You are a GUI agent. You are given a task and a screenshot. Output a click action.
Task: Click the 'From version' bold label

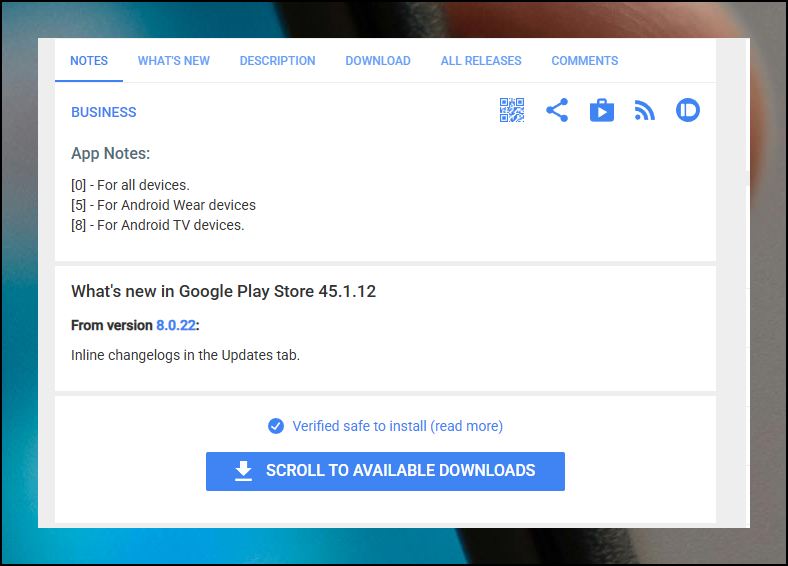112,325
